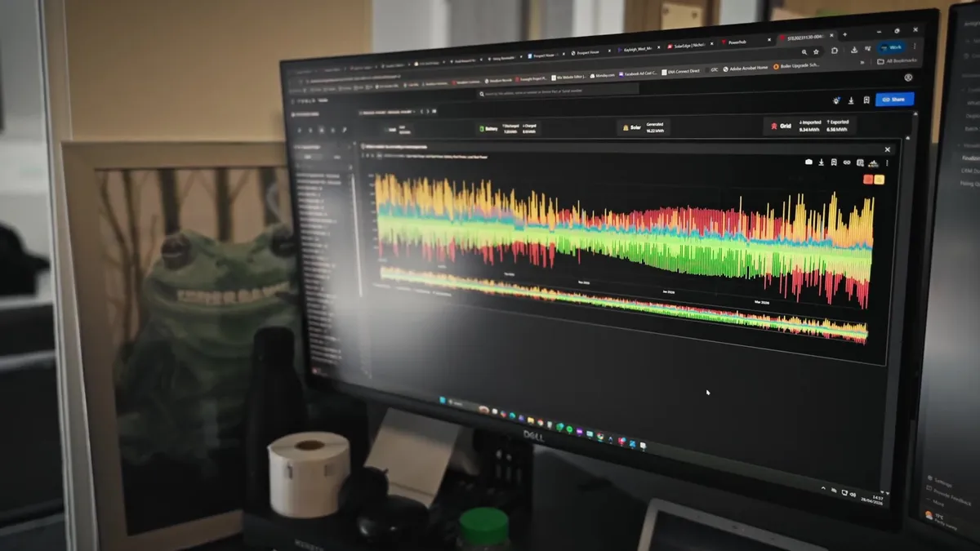Click the bookmark icon in the chart toolbar
The height and width of the screenshot is (551, 980).
[834, 162]
